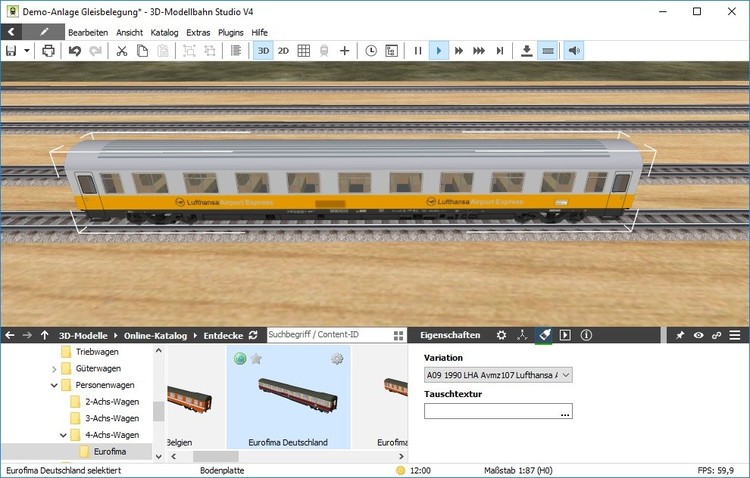This screenshot has height=478, width=750.
Task: Open the Save dropdown arrow
Action: click(27, 51)
